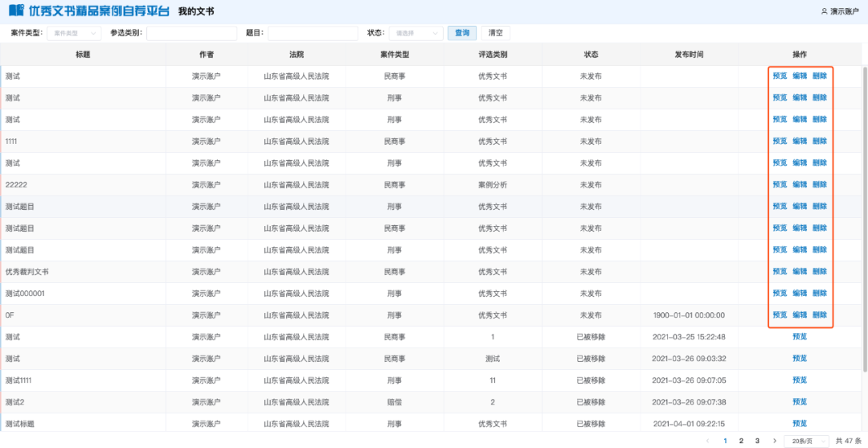Click the 评选类别 column header
The image size is (868, 448).
(x=493, y=54)
